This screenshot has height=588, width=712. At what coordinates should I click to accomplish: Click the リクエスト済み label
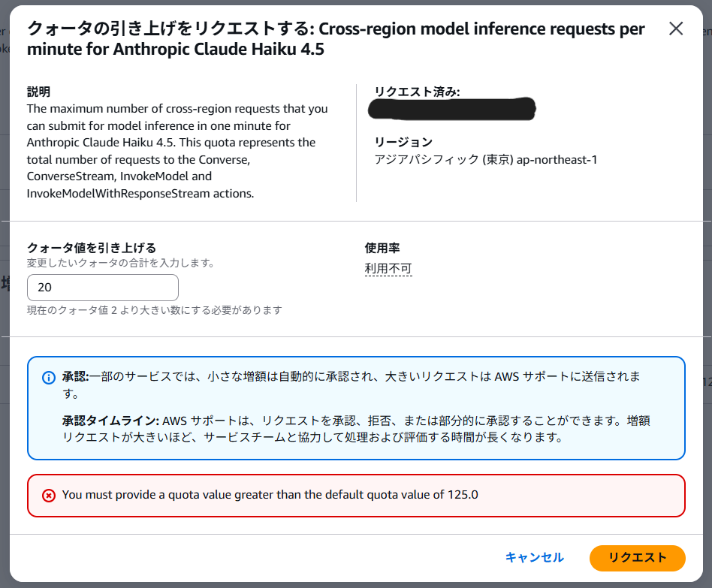[417, 92]
